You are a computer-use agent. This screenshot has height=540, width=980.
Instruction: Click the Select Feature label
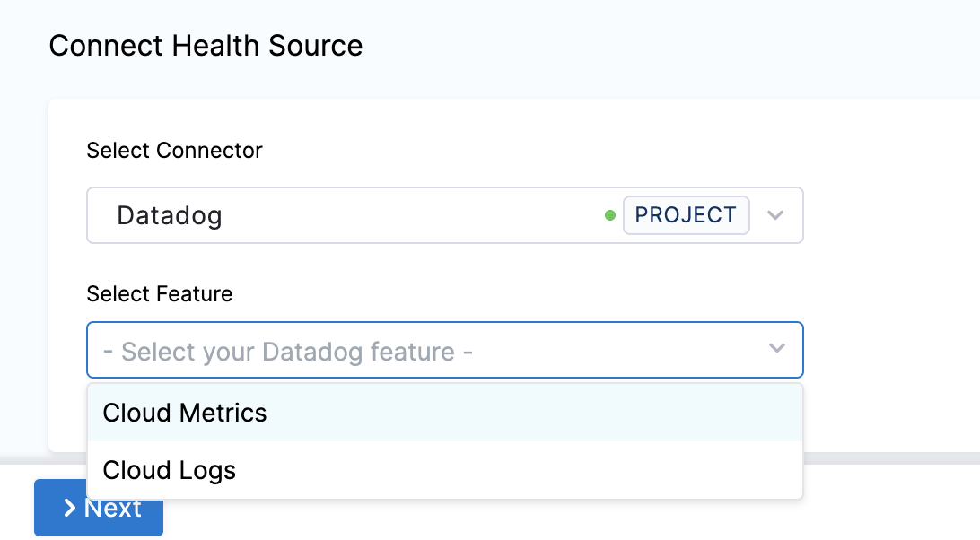pyautogui.click(x=160, y=293)
